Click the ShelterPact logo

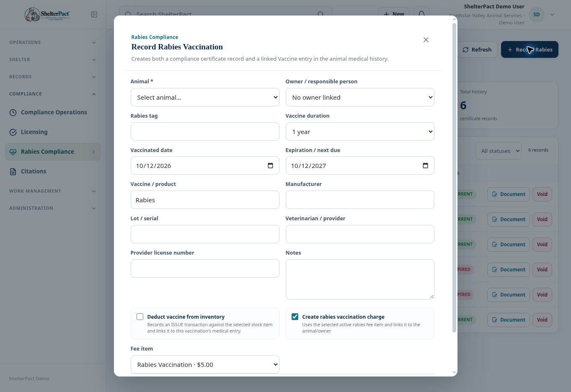pyautogui.click(x=47, y=15)
